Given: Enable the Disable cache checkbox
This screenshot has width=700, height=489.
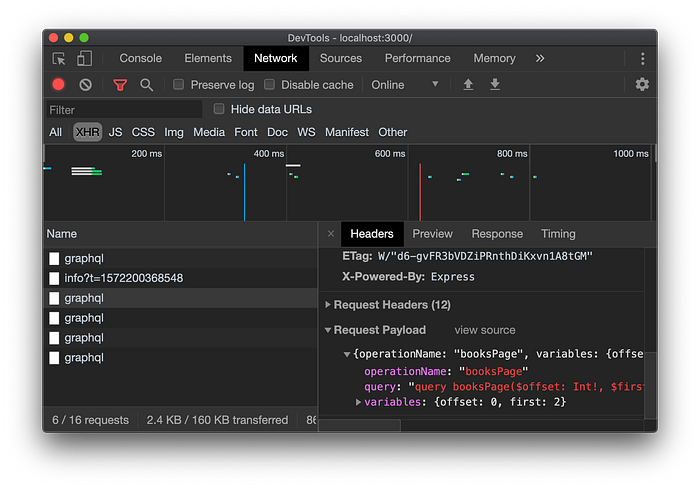Looking at the screenshot, I should 269,84.
